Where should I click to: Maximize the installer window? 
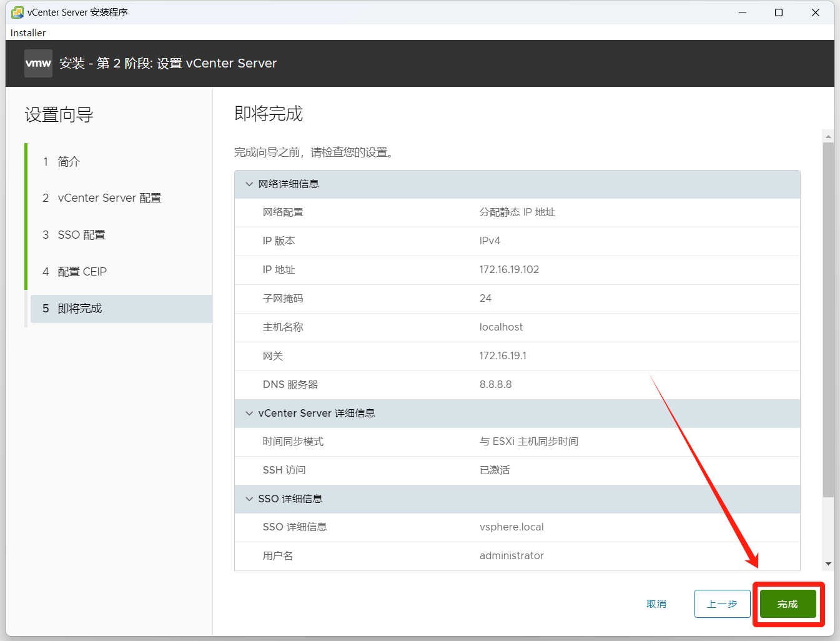[779, 12]
